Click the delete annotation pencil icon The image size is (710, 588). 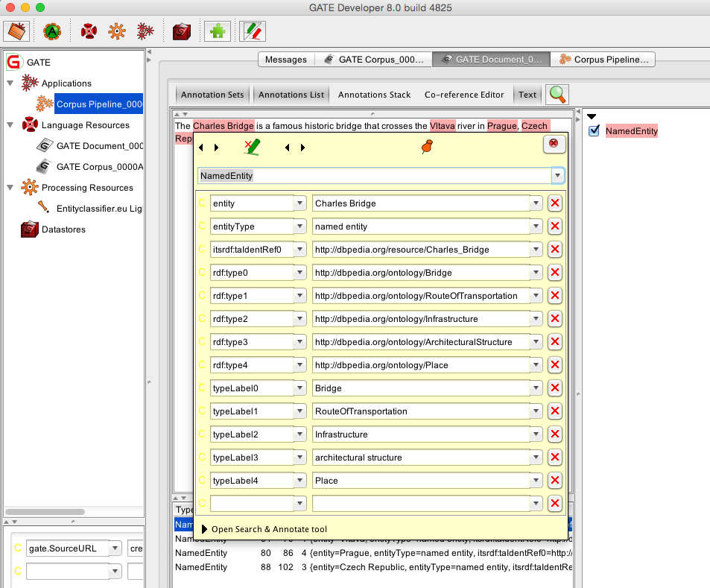(253, 147)
